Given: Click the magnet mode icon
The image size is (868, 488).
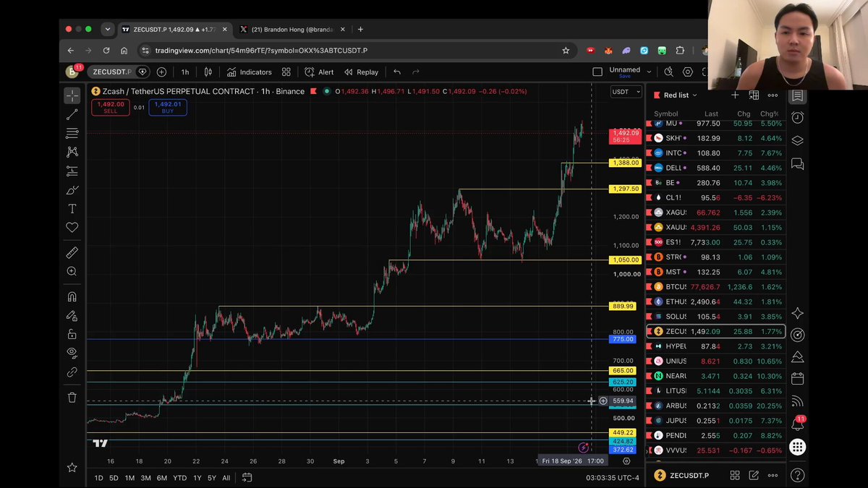Looking at the screenshot, I should [x=72, y=296].
